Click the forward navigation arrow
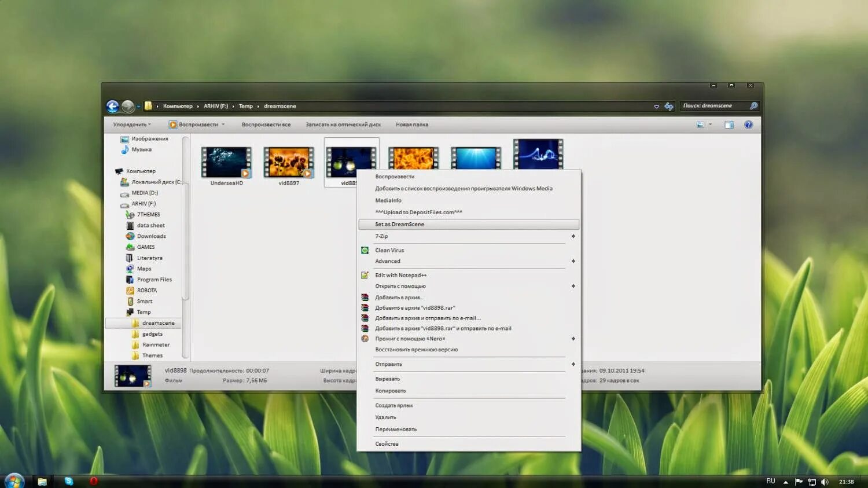 128,107
